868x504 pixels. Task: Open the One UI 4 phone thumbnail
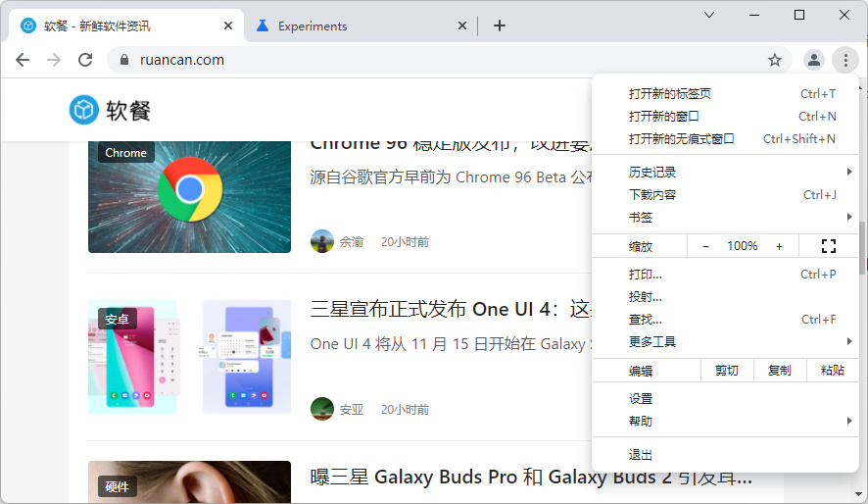point(189,357)
